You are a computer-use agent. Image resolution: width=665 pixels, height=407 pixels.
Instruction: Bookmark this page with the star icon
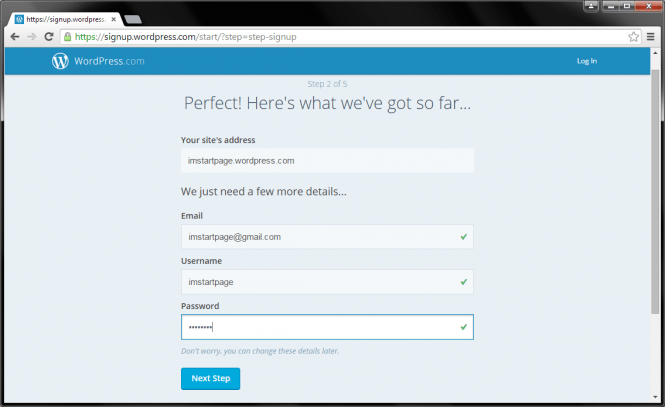click(x=634, y=37)
